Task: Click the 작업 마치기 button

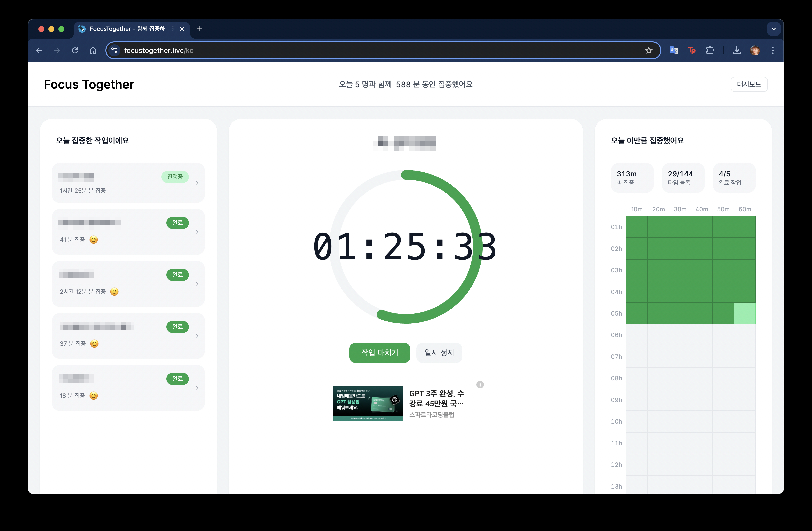Action: [x=379, y=352]
